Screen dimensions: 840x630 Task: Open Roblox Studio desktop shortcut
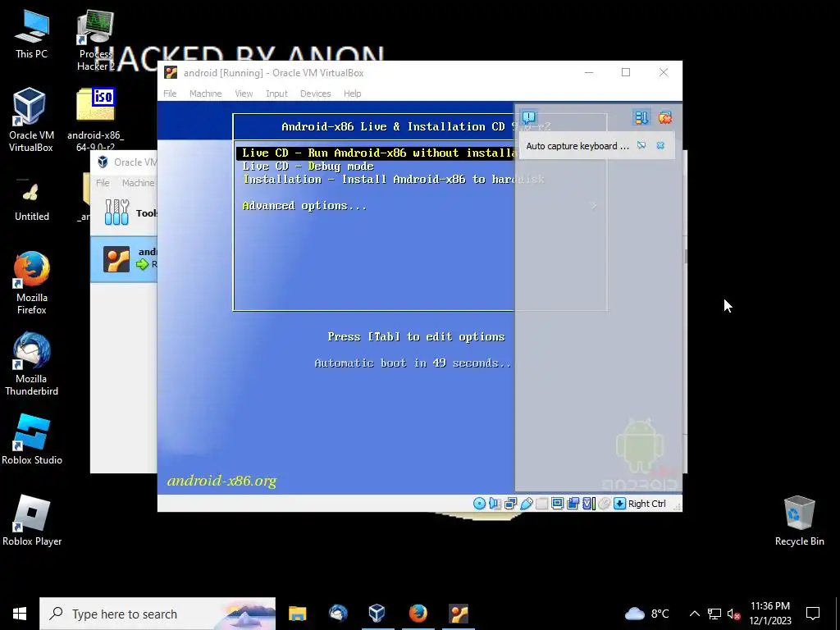coord(31,440)
